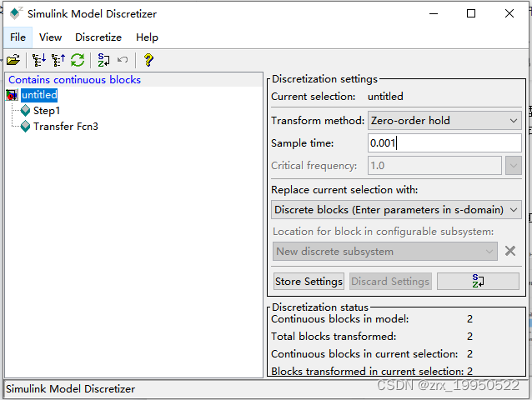Select the untitled root tree node
The width and height of the screenshot is (532, 400).
pos(39,95)
